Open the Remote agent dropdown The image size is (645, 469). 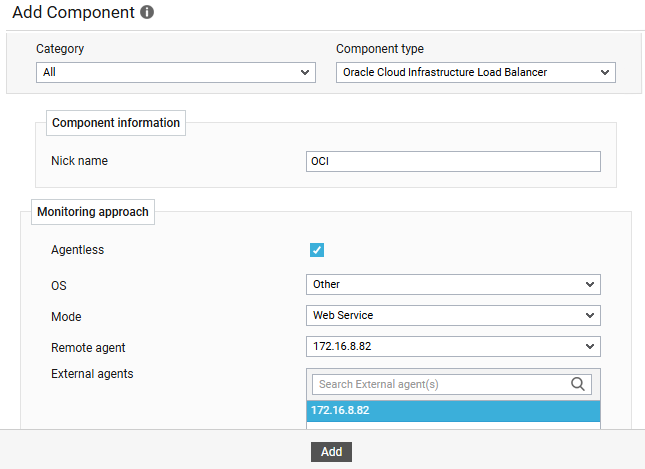click(453, 346)
